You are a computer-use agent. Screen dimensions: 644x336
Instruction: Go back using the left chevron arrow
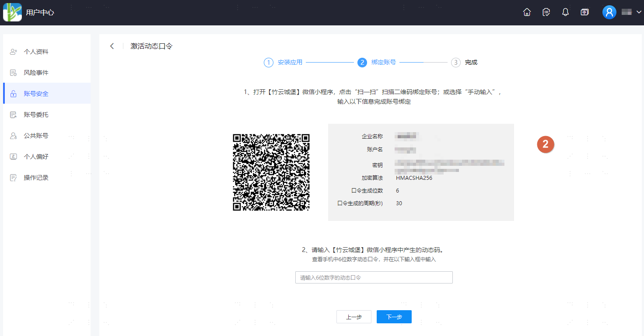(x=112, y=46)
